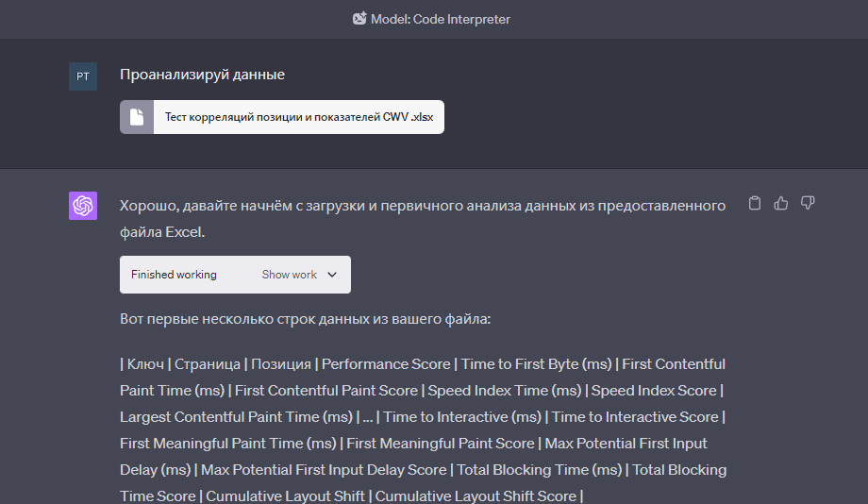This screenshot has width=868, height=504.
Task: Click the Speed Index Score text
Action: point(654,391)
